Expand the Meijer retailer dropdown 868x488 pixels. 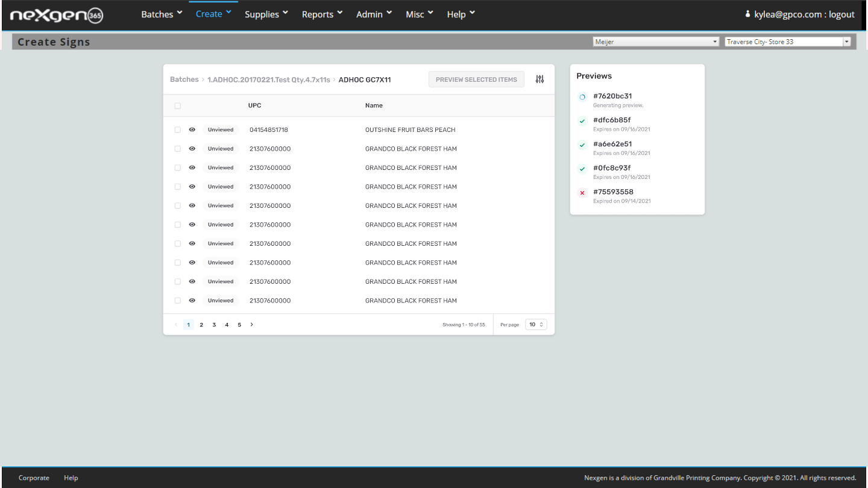[x=656, y=42]
